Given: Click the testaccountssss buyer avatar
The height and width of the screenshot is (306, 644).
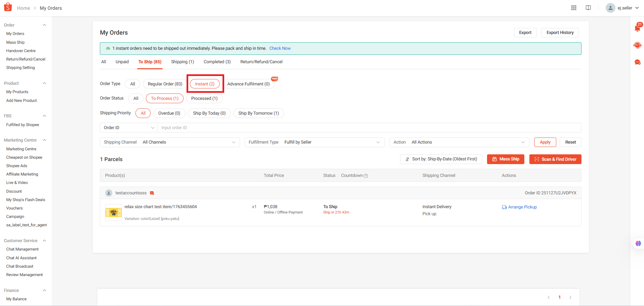Looking at the screenshot, I should coord(109,193).
